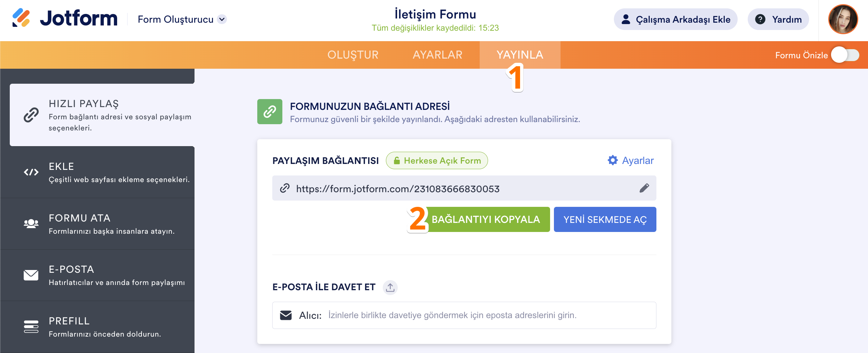Click the pencil icon to edit form URL
The image size is (868, 353).
tap(644, 188)
